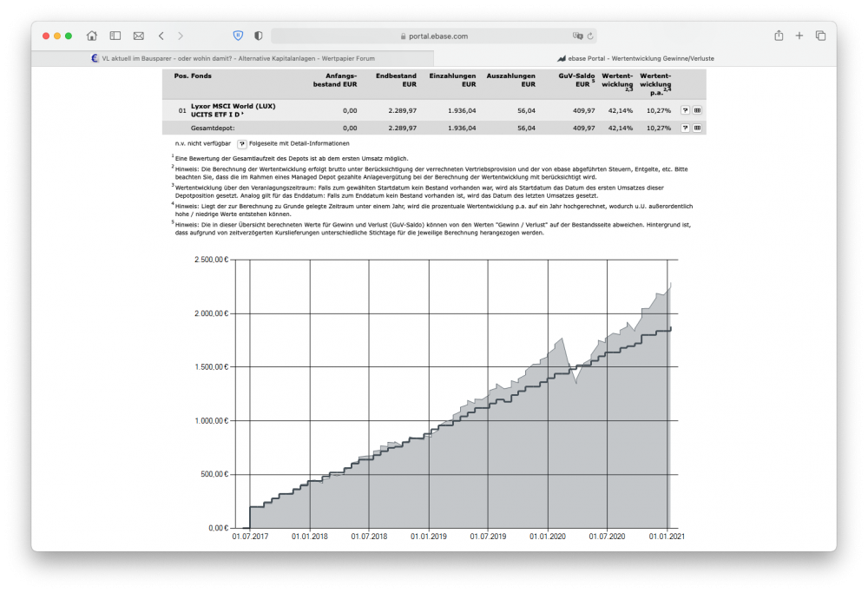Show the tab overview
Viewport: 868px width, 593px height.
pyautogui.click(x=820, y=36)
